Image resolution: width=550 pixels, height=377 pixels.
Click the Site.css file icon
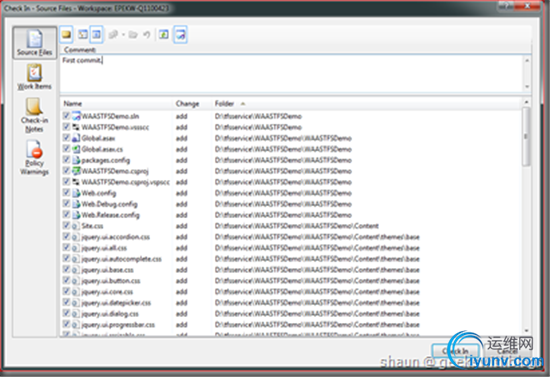[x=75, y=226]
